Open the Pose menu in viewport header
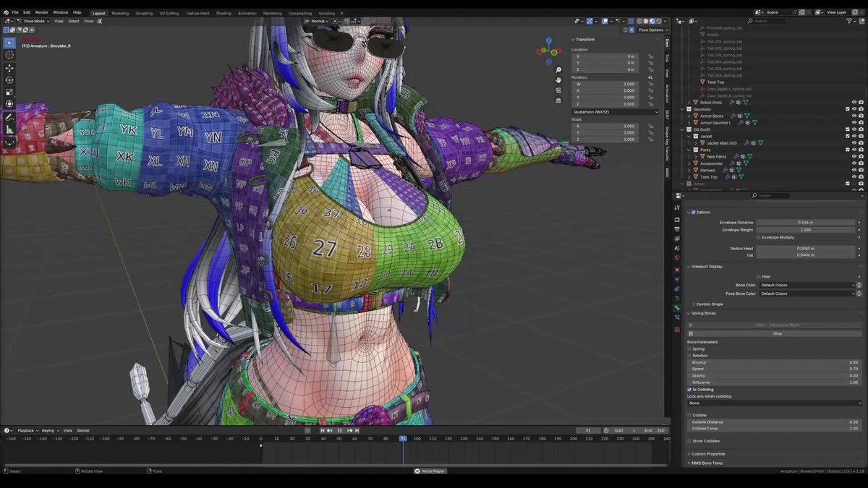Image resolution: width=868 pixels, height=488 pixels. click(89, 21)
